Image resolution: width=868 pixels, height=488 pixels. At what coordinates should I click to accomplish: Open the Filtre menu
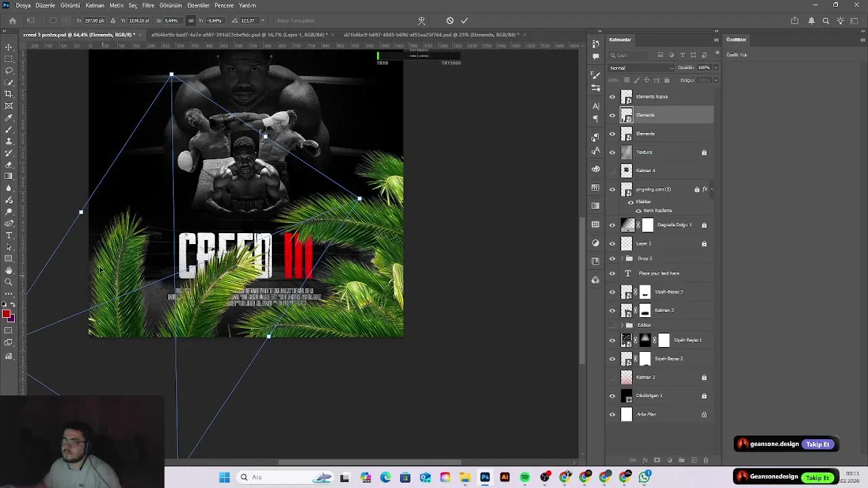click(148, 5)
